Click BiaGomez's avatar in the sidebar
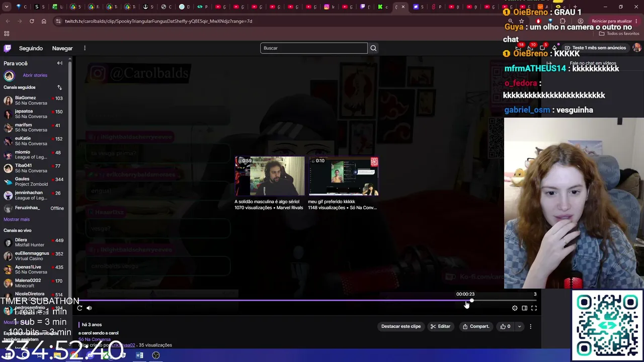 point(8,101)
